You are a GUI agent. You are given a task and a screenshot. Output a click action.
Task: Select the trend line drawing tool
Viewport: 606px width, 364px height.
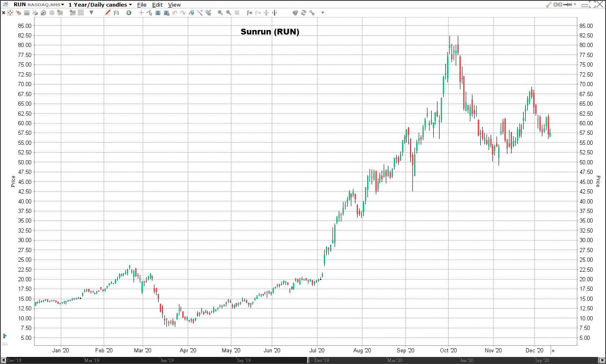click(x=200, y=12)
